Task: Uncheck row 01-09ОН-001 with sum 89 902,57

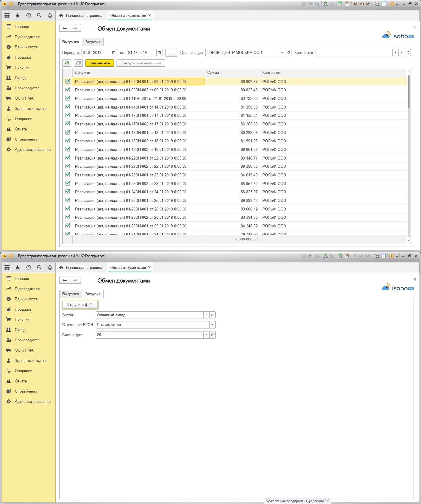Action: click(68, 81)
